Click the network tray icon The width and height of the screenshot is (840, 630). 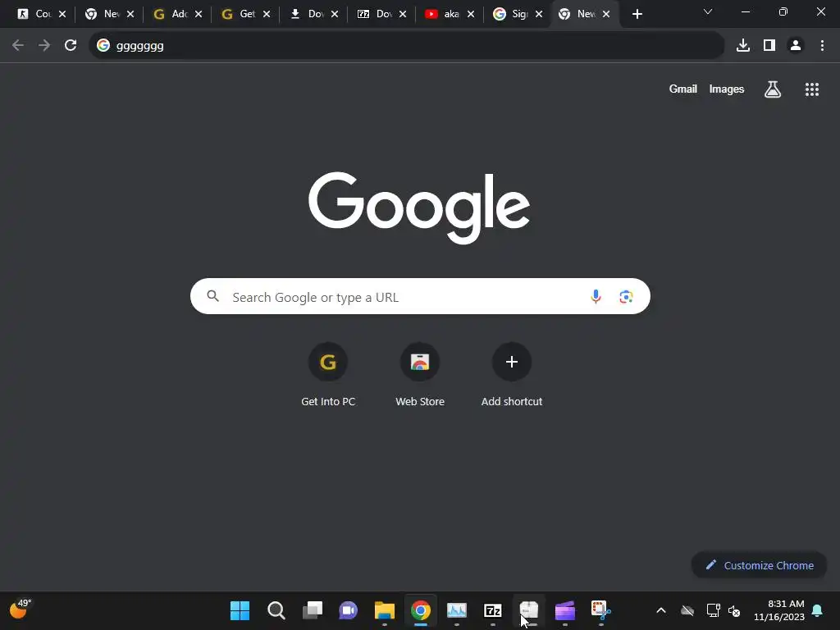(x=713, y=610)
